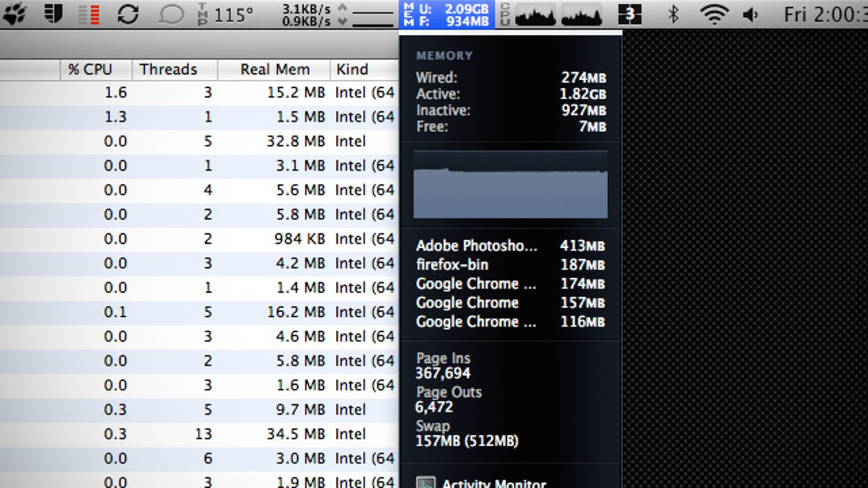868x488 pixels.
Task: Click the Active 1.82GB memory row
Action: pyautogui.click(x=511, y=94)
